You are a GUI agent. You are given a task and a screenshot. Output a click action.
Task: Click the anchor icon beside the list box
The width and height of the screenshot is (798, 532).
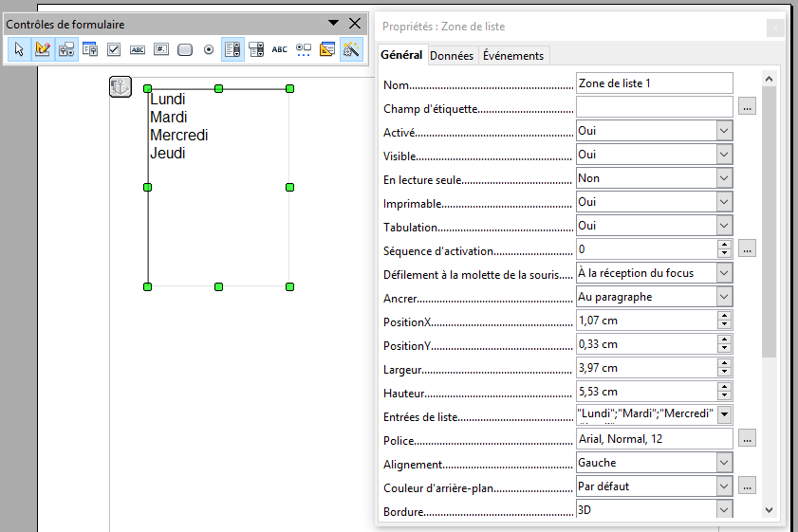click(121, 86)
